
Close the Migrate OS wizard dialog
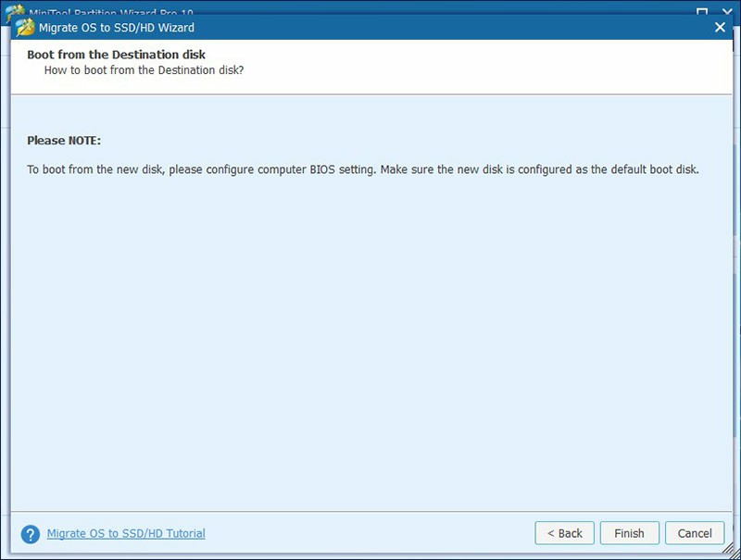(x=720, y=28)
